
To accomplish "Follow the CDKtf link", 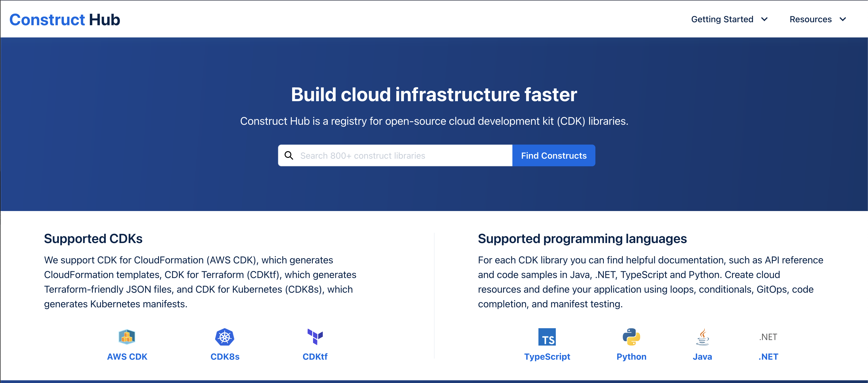I will (315, 357).
